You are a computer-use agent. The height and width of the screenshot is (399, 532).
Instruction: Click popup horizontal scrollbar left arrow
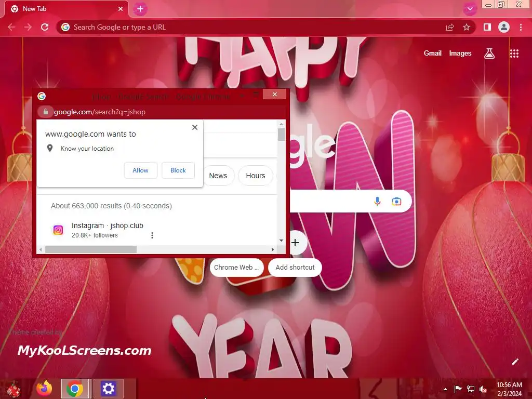pyautogui.click(x=41, y=250)
